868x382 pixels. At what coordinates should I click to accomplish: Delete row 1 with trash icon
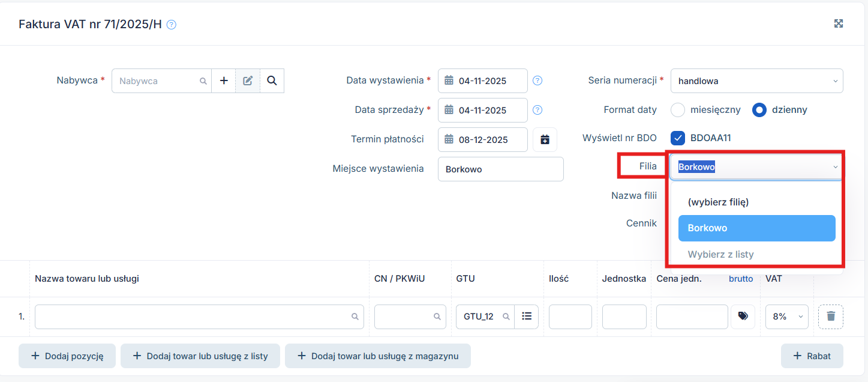[831, 317]
